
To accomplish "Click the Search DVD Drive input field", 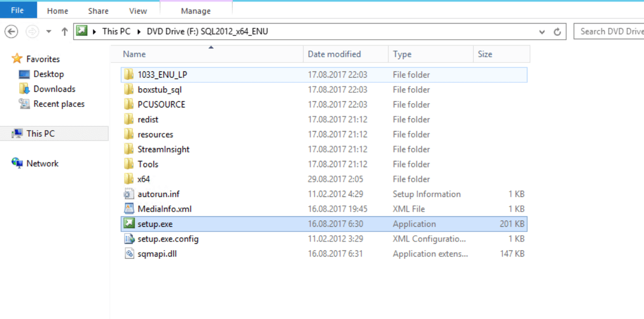I will (x=609, y=32).
